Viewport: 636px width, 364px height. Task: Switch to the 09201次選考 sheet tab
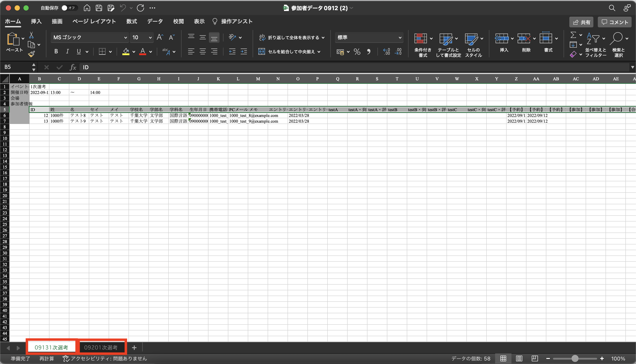pos(101,347)
